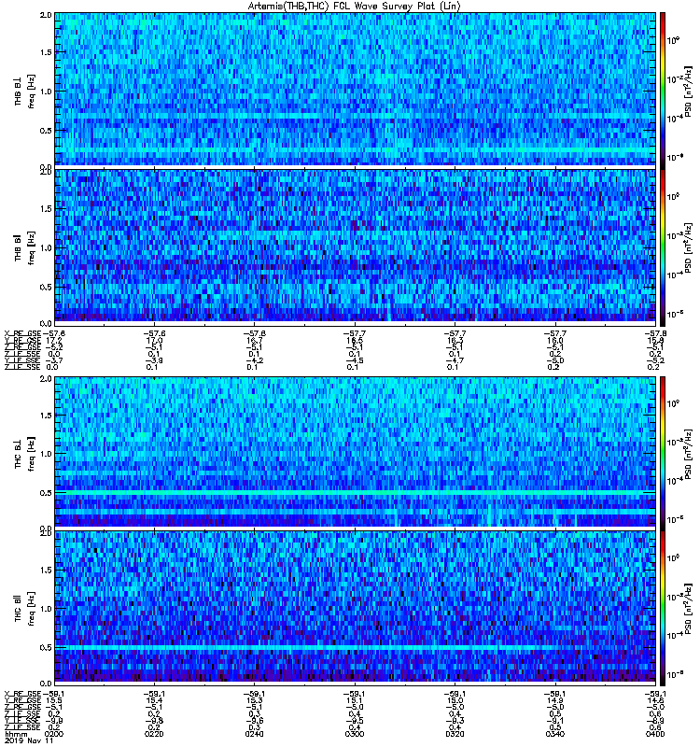Click the "THB B∥ freq [Hz]" axis label
This screenshot has width=700, height=747.
[25, 247]
